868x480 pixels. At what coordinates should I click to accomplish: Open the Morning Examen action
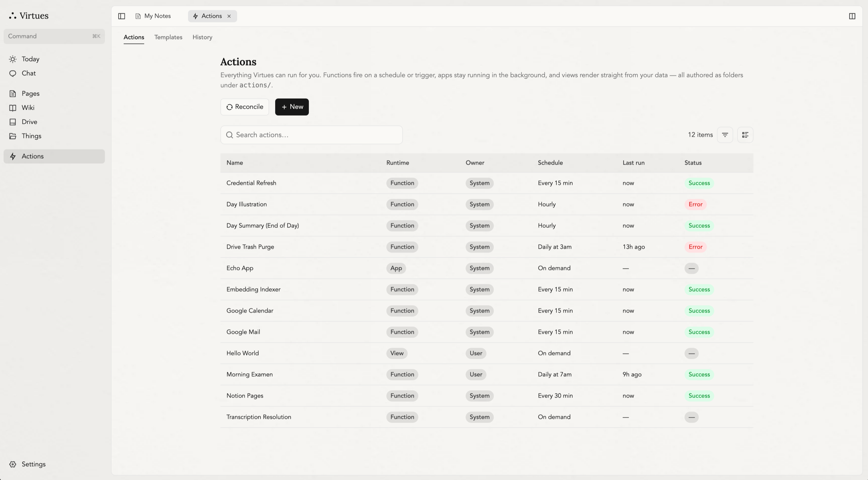[x=487, y=375]
